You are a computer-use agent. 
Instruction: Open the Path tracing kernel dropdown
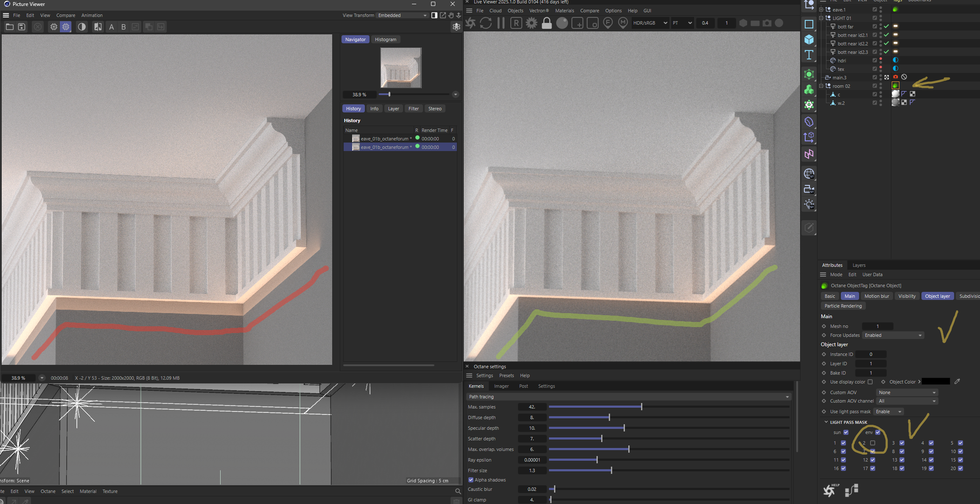point(628,397)
